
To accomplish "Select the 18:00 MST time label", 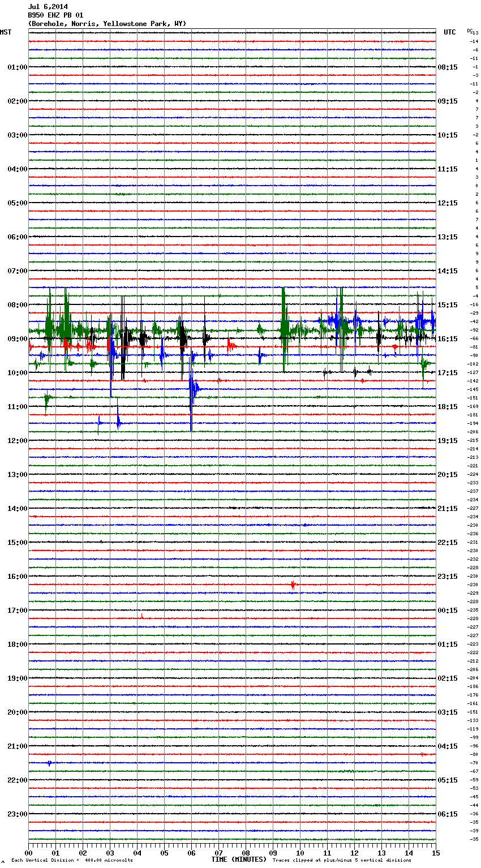I will [17, 644].
